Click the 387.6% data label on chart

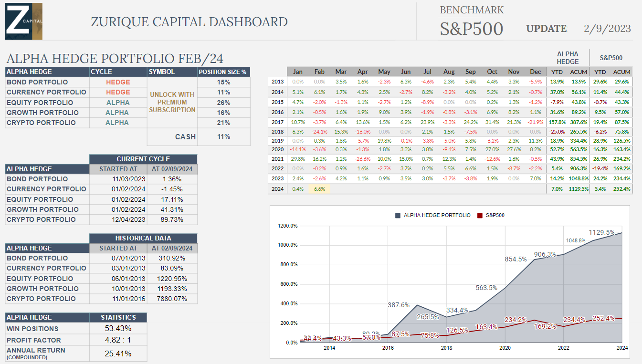click(399, 305)
